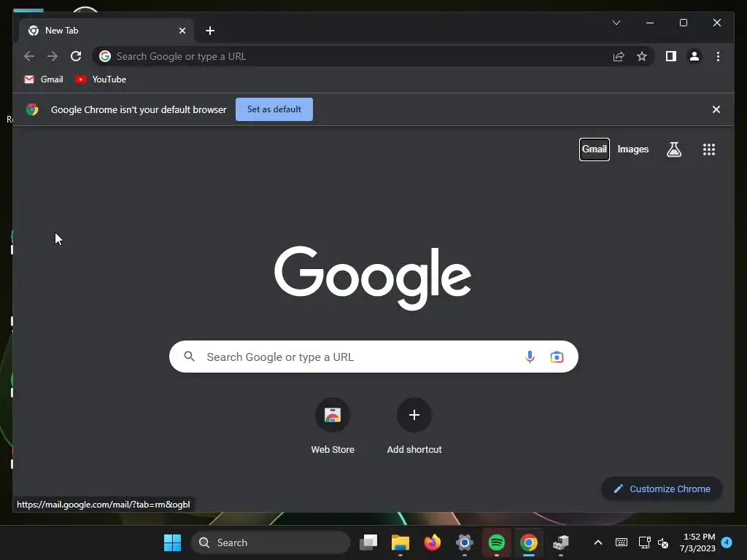
Task: Close the New Tab tab
Action: click(x=182, y=31)
